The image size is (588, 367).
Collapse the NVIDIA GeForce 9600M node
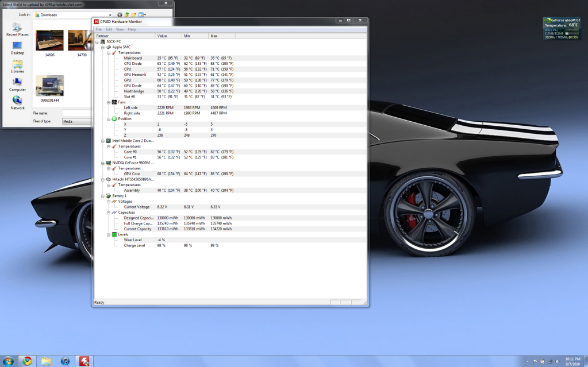click(103, 163)
